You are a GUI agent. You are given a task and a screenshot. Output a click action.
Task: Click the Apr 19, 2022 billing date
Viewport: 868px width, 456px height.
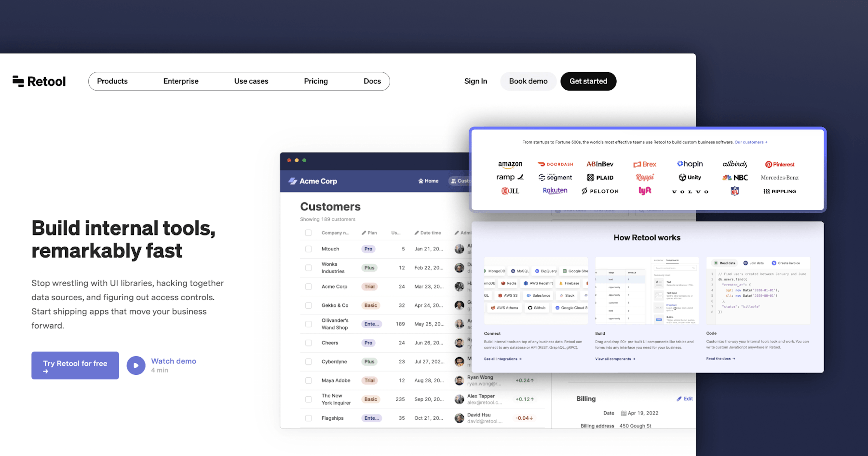pyautogui.click(x=643, y=413)
